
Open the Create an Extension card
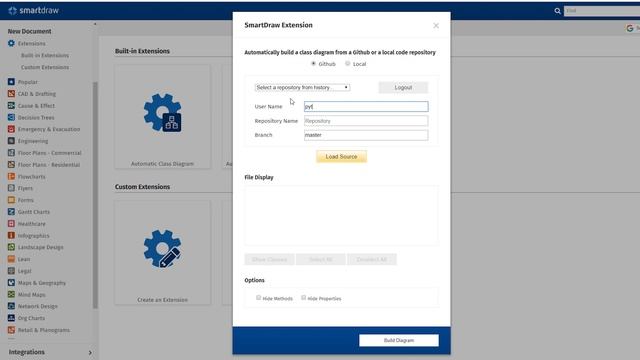click(162, 252)
